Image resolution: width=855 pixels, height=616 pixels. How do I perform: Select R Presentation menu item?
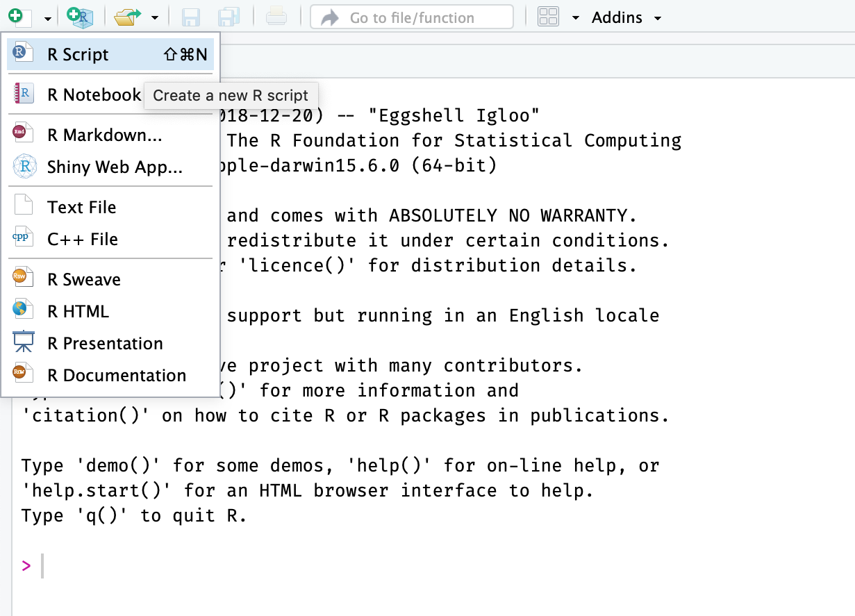(111, 343)
